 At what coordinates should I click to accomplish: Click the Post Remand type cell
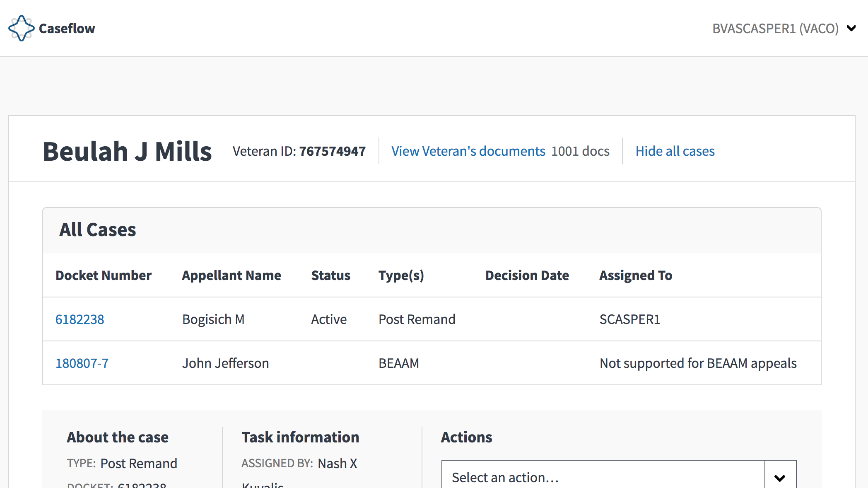coord(417,319)
